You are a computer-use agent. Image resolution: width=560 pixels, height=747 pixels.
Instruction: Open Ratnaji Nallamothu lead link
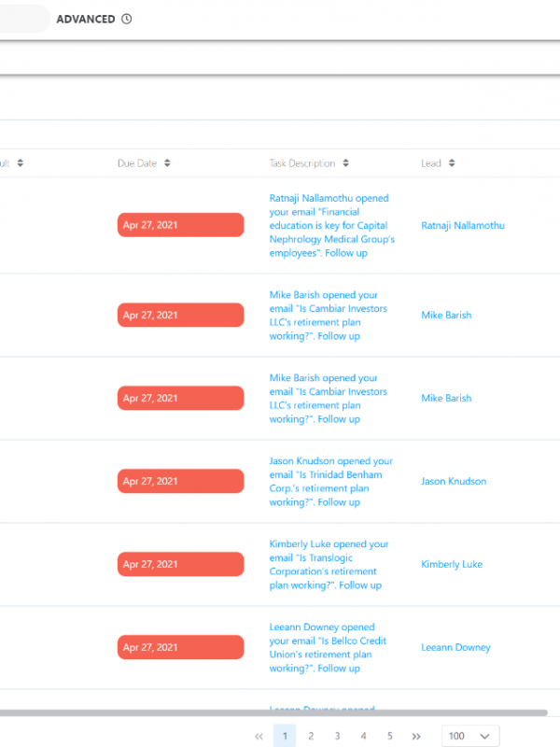(463, 225)
